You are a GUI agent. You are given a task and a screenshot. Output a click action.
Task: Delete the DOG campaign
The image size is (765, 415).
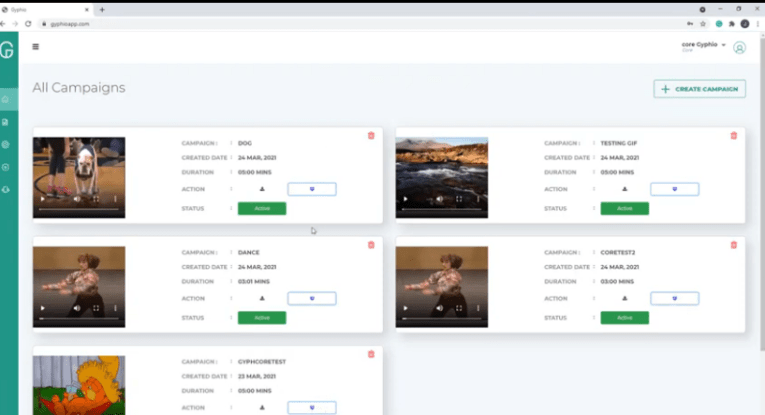pyautogui.click(x=371, y=136)
